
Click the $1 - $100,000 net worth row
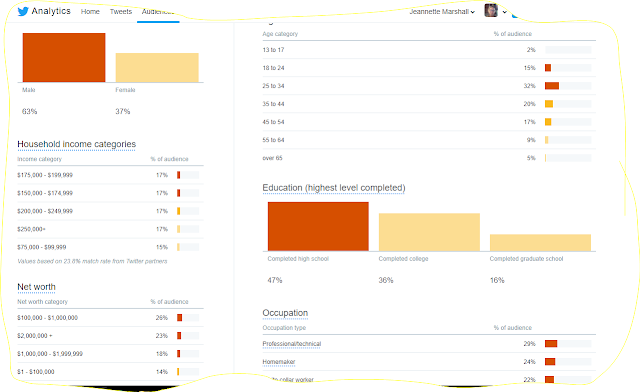[x=110, y=372]
